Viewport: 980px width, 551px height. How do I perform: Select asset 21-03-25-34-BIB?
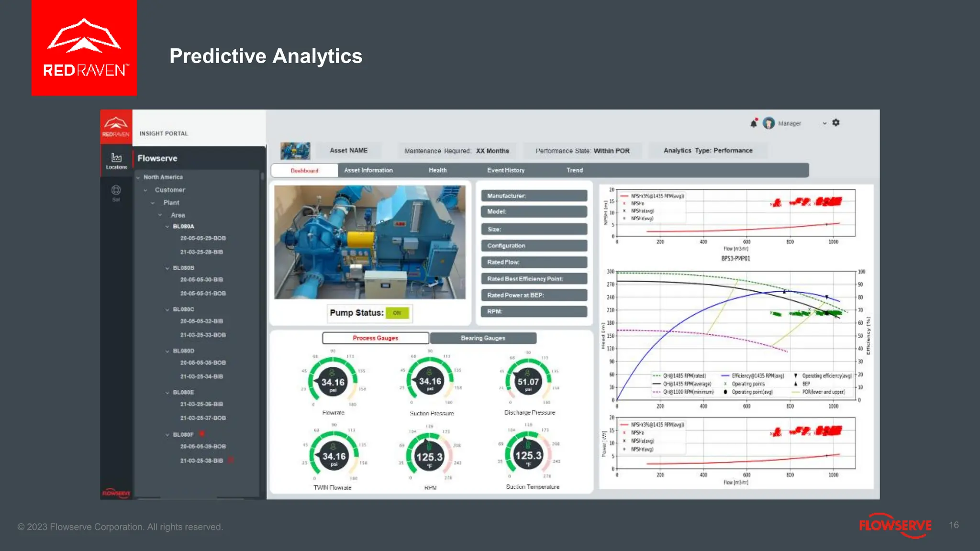click(201, 377)
